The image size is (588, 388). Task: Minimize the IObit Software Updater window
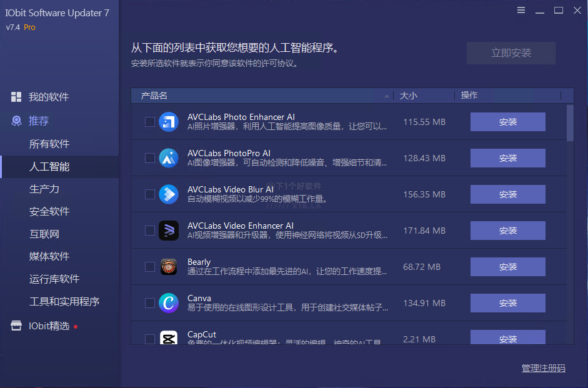[x=540, y=12]
